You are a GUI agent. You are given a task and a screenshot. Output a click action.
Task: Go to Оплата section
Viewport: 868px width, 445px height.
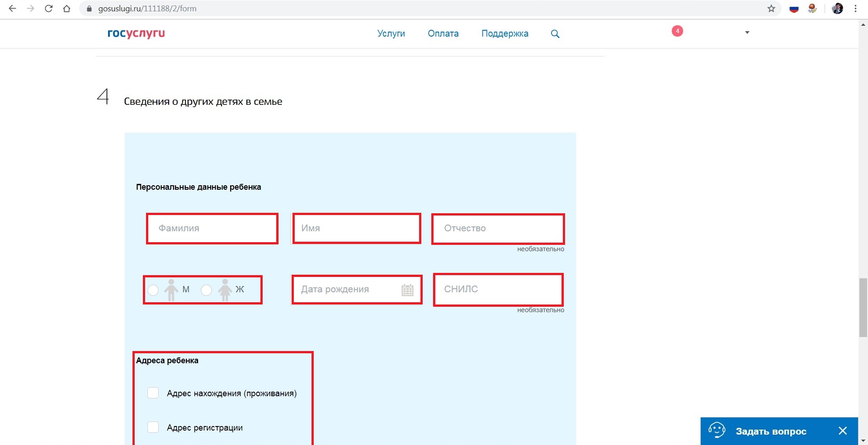[443, 33]
